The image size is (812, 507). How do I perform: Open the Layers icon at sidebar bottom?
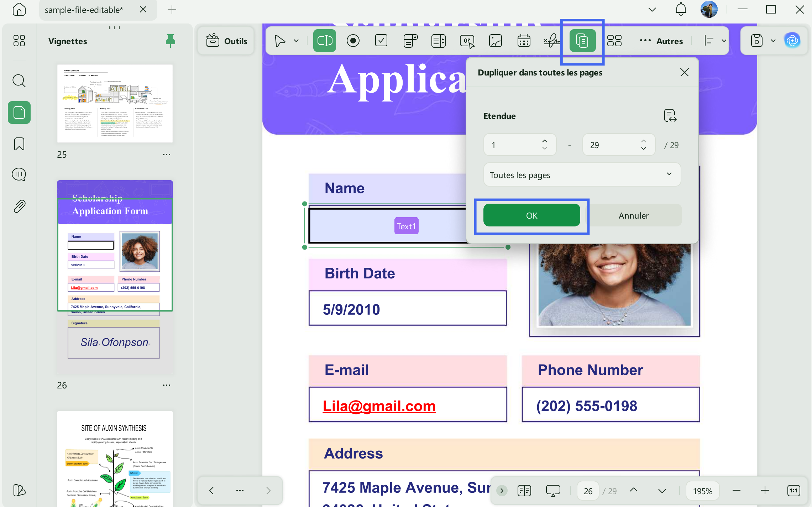coord(19,490)
